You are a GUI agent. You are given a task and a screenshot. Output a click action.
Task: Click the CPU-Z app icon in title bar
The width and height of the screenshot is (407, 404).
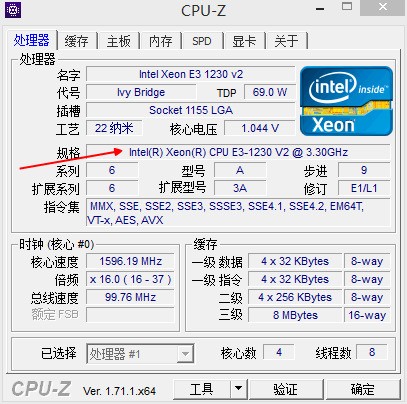pos(13,10)
